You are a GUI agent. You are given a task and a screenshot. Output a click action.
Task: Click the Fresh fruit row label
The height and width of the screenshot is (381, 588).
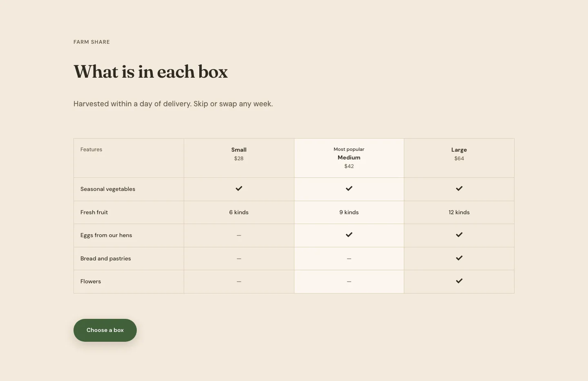click(94, 212)
